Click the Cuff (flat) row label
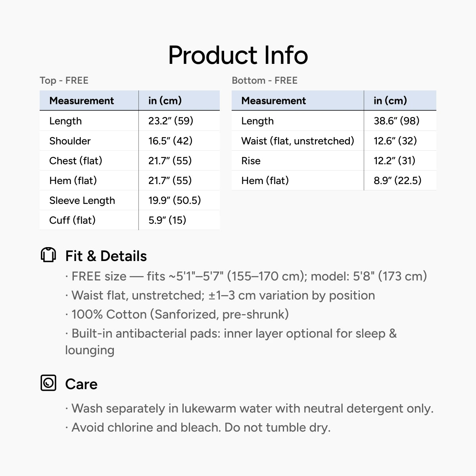 point(72,220)
